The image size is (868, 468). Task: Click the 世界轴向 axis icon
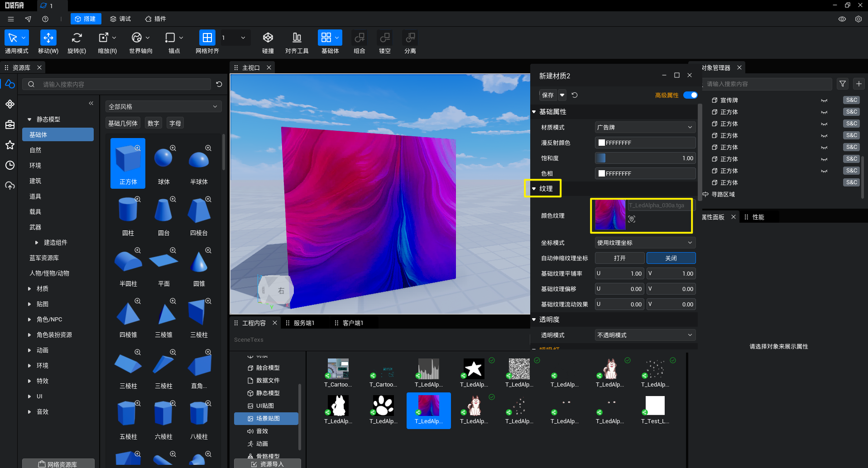137,38
